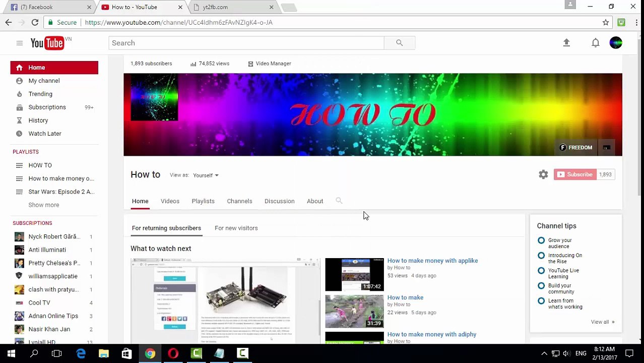This screenshot has height=363, width=644.
Task: Select Grow your audience tip
Action: [559, 243]
